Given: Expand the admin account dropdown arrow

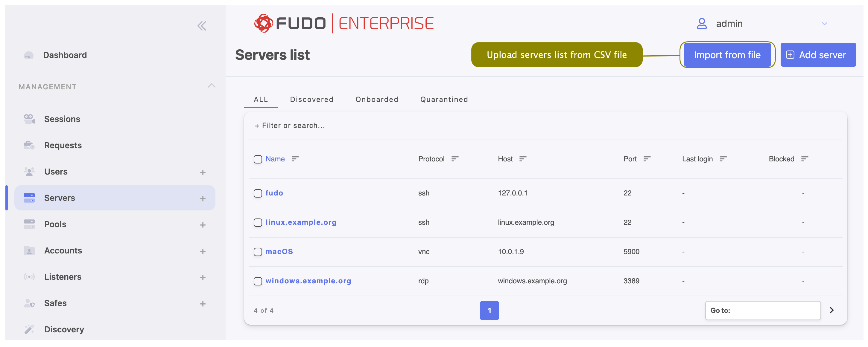Looking at the screenshot, I should (825, 24).
